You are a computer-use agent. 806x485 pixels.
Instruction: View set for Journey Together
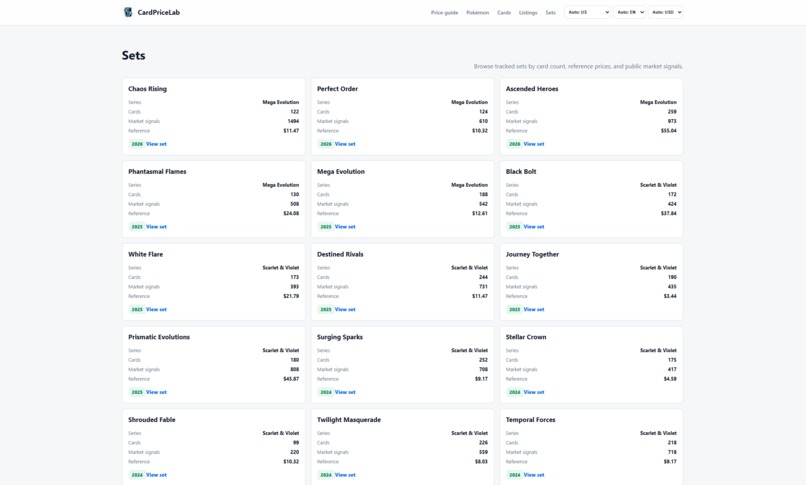[534, 309]
